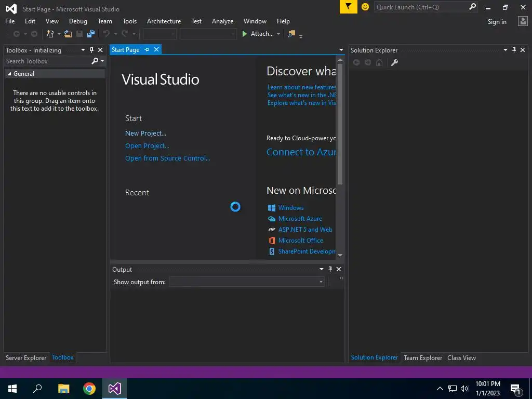Switch to the Class View tab
The height and width of the screenshot is (399, 532).
click(x=461, y=357)
